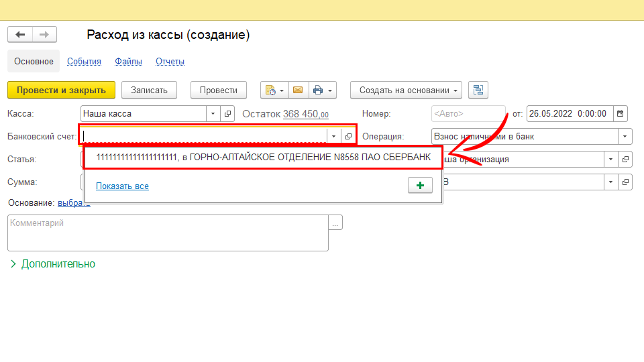Expand the Дополнительно section

click(x=52, y=264)
